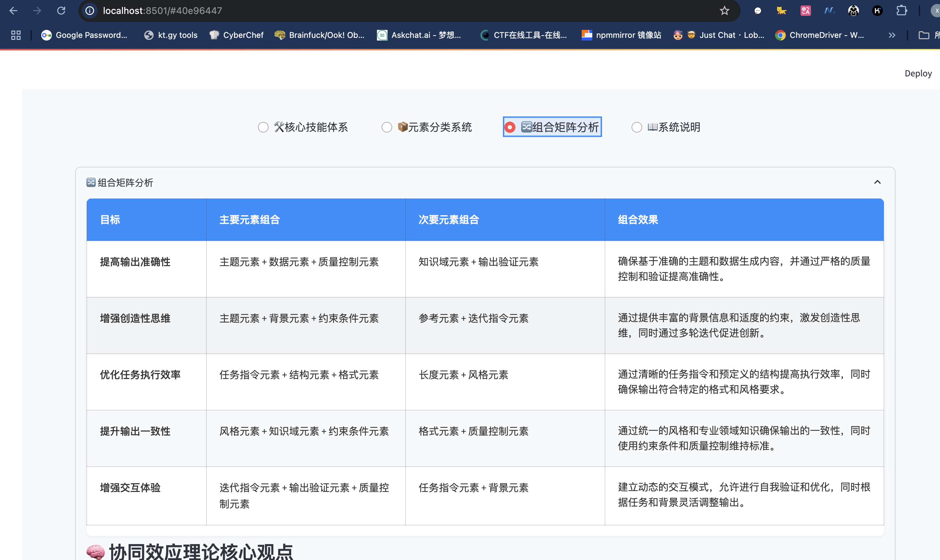Reload the page with the refresh icon
Screen dimensions: 940x560
click(x=61, y=11)
